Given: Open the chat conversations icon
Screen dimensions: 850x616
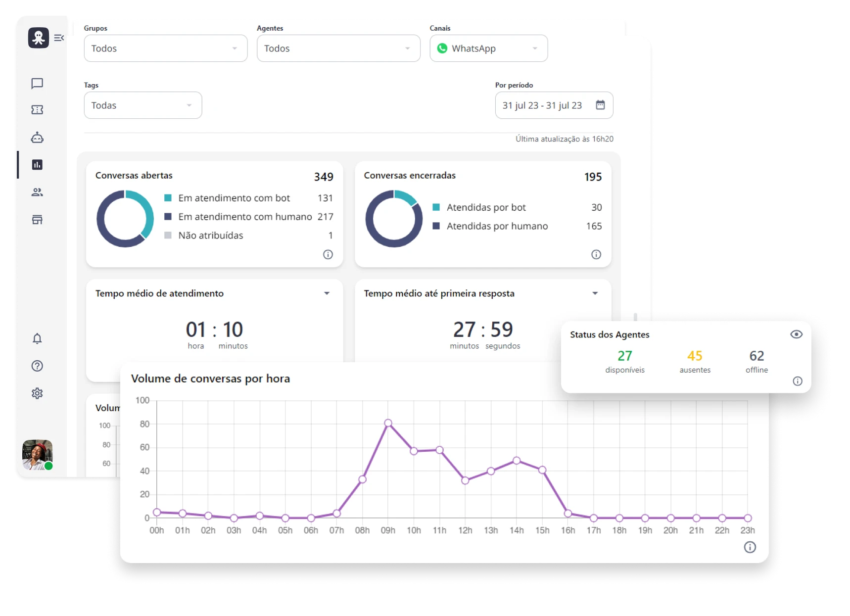Looking at the screenshot, I should click(37, 83).
